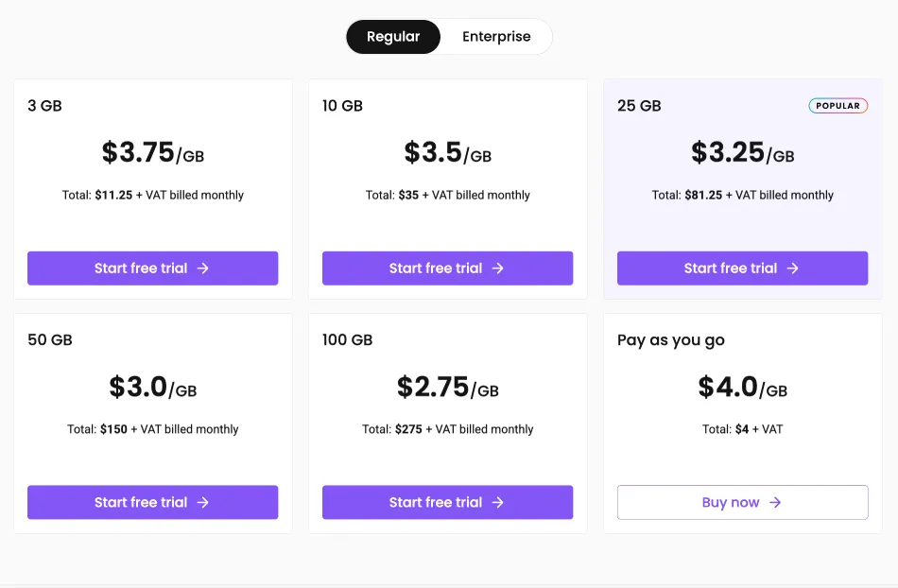The height and width of the screenshot is (588, 898).
Task: Start free trial for the 25 GB plan
Action: 742,268
